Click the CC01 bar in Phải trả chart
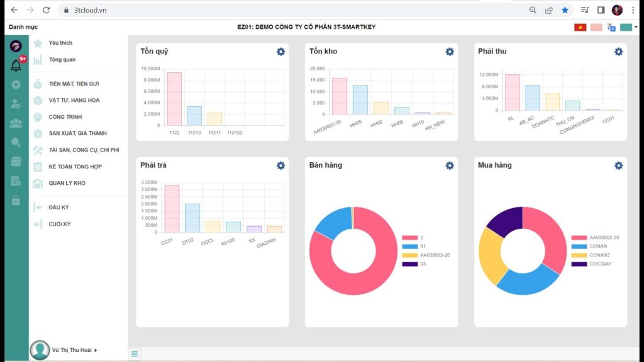This screenshot has height=362, width=644. (172, 209)
